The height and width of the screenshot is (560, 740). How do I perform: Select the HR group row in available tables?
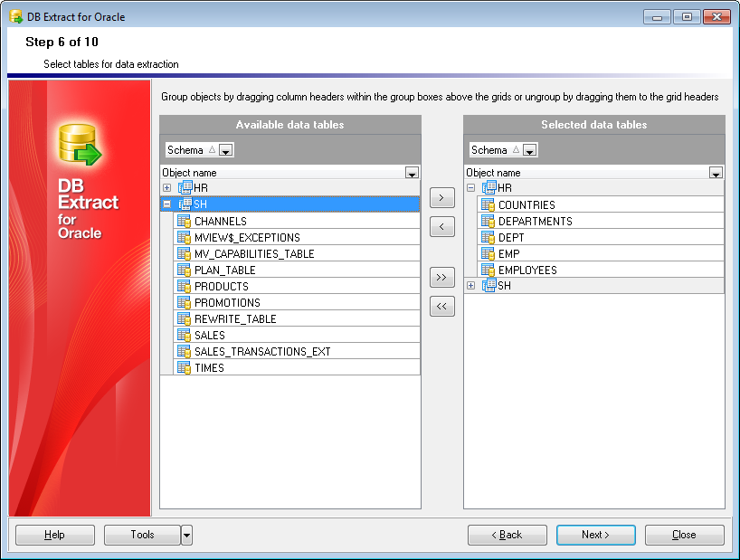[290, 188]
